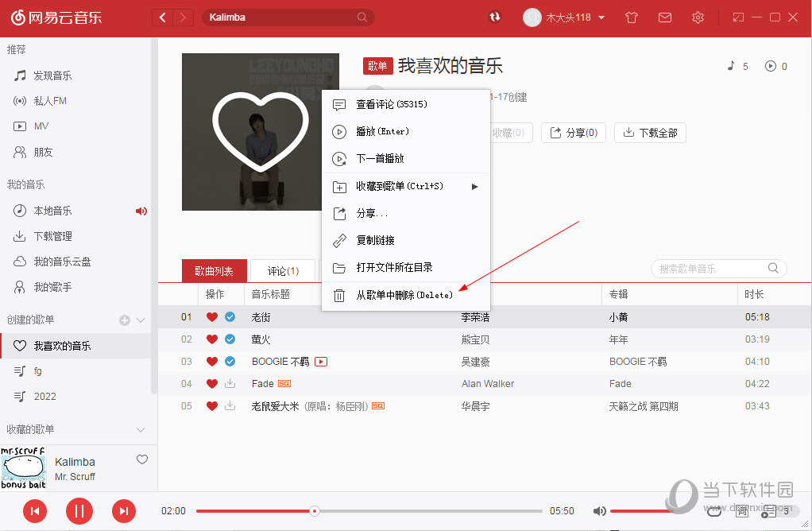Screen dimensions: 812x531
Task: Unfavorite the Kalimba track at bottom left
Action: pyautogui.click(x=142, y=459)
